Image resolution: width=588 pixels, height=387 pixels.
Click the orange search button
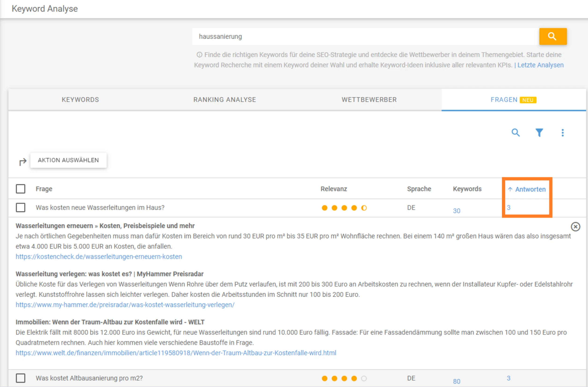(553, 36)
